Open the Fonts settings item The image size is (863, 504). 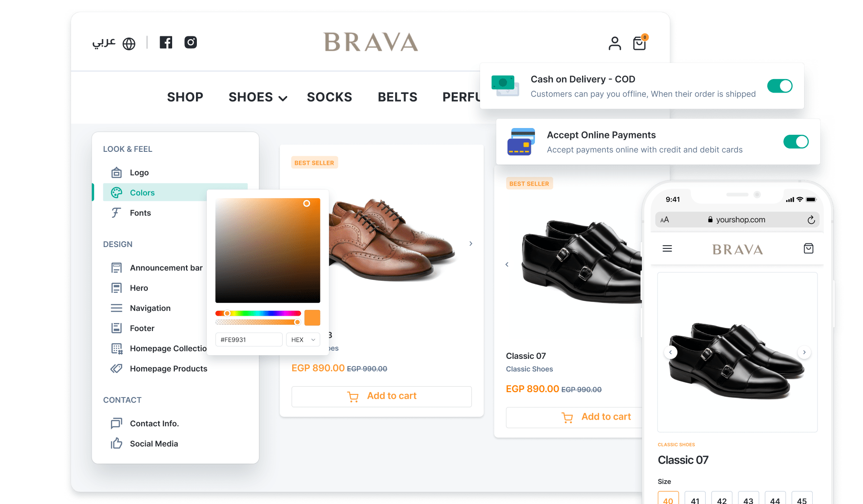(140, 213)
